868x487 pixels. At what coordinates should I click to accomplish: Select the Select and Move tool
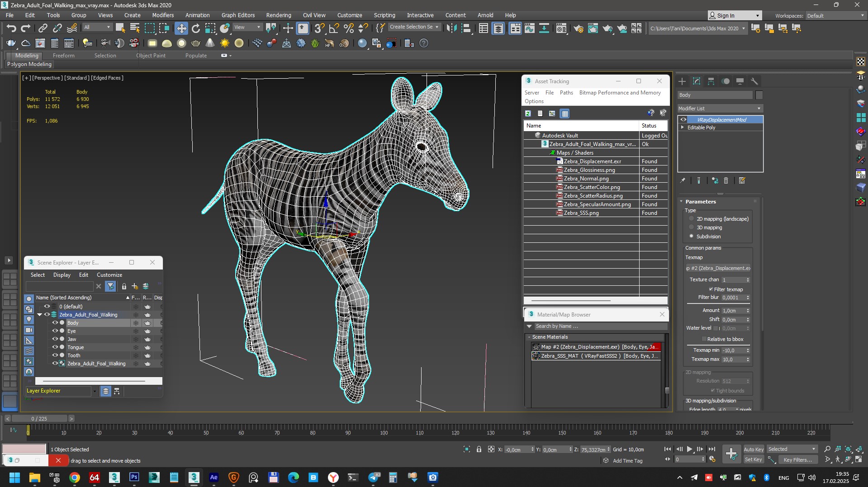click(x=181, y=28)
